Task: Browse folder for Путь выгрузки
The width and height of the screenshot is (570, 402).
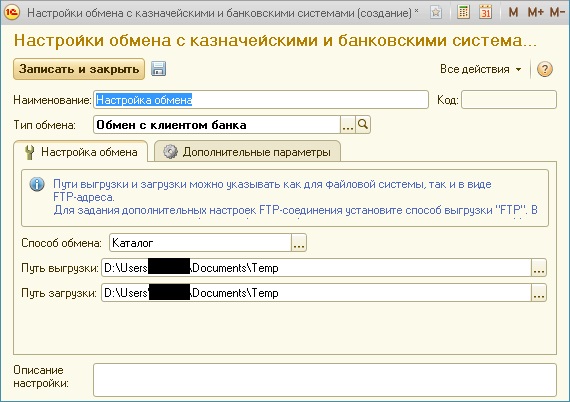Action: tap(539, 268)
